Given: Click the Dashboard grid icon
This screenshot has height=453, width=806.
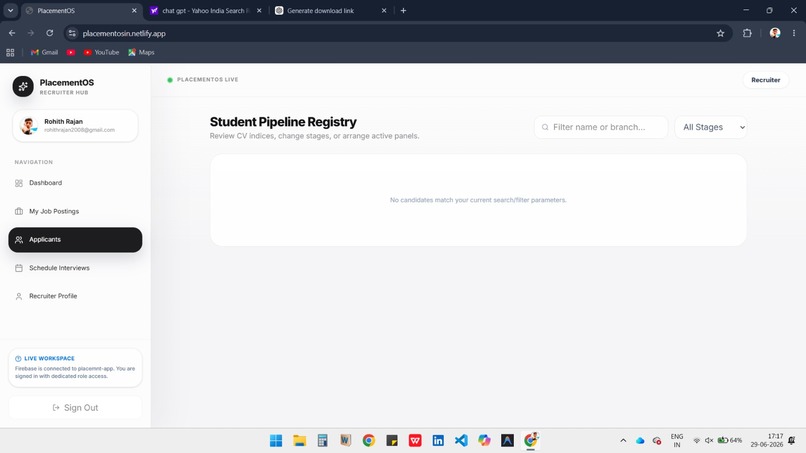Looking at the screenshot, I should tap(19, 183).
